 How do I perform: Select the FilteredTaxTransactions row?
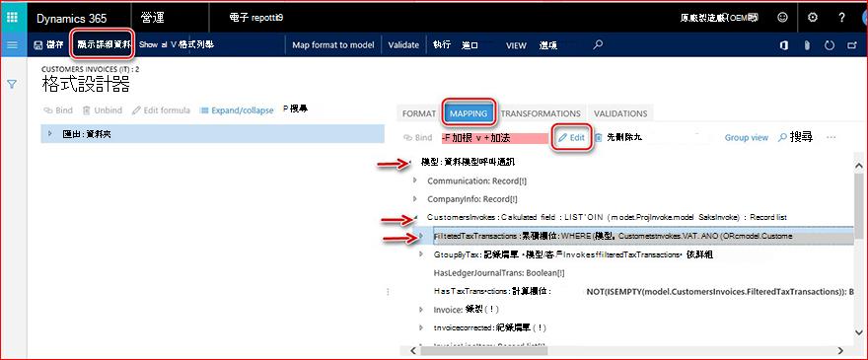click(x=634, y=236)
